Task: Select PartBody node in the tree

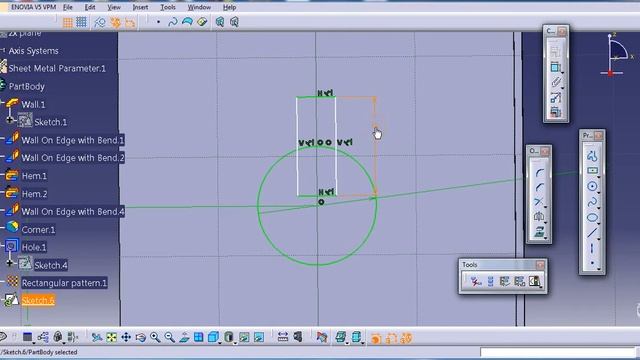Action: [x=27, y=86]
